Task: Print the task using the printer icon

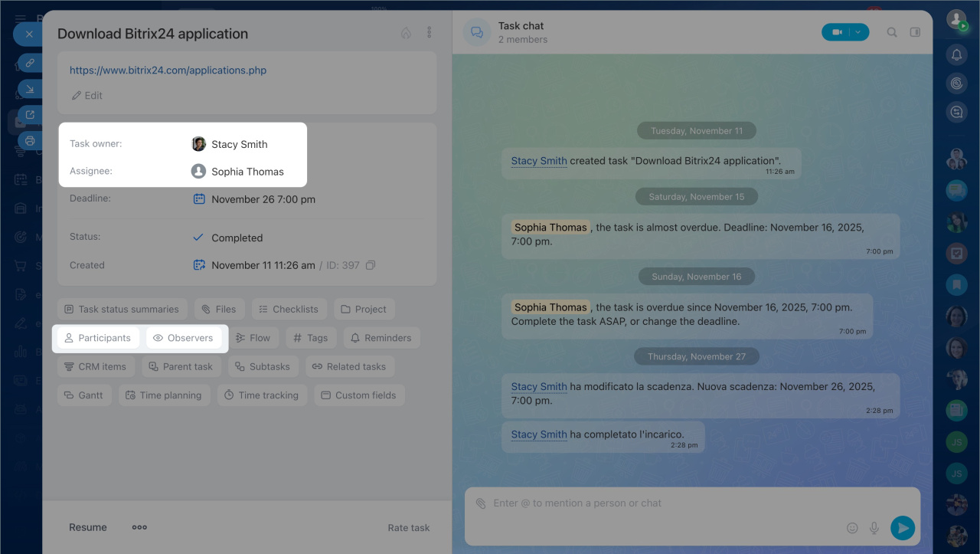Action: (x=30, y=141)
